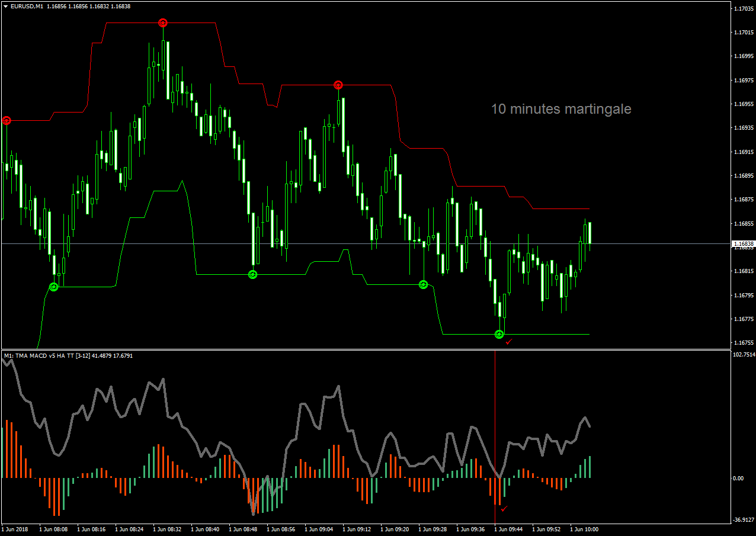Click the 1 Jun 08:40 time label

coord(206,529)
